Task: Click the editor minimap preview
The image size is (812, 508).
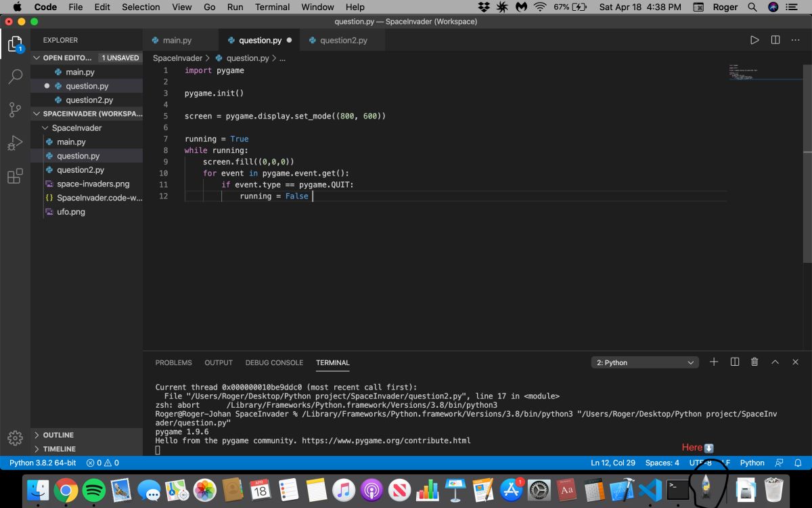Action: point(766,73)
